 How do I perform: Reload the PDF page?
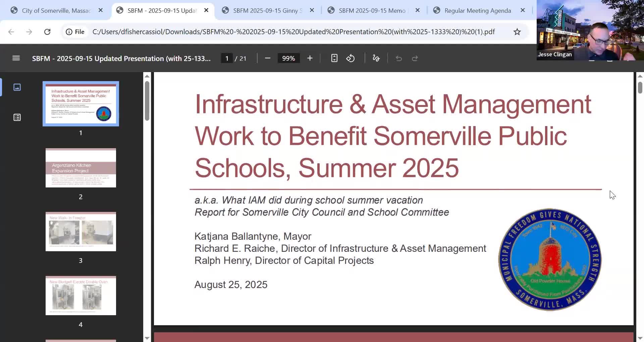pyautogui.click(x=47, y=32)
